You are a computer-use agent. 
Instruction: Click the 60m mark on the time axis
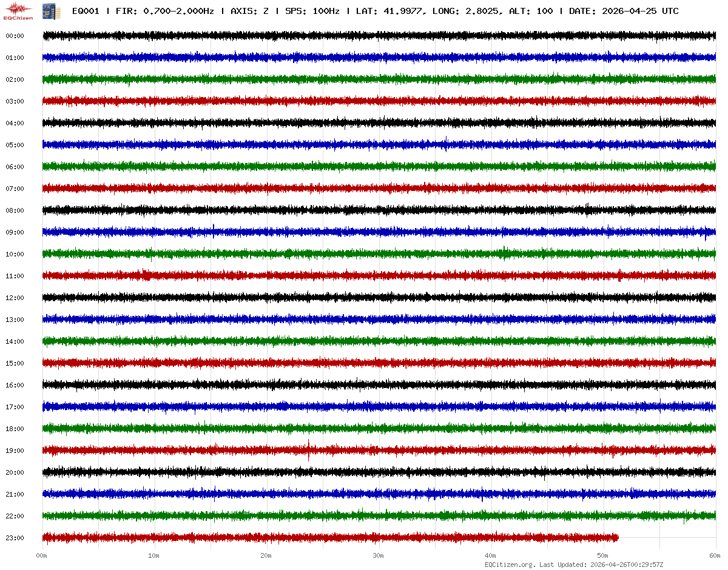coord(715,555)
